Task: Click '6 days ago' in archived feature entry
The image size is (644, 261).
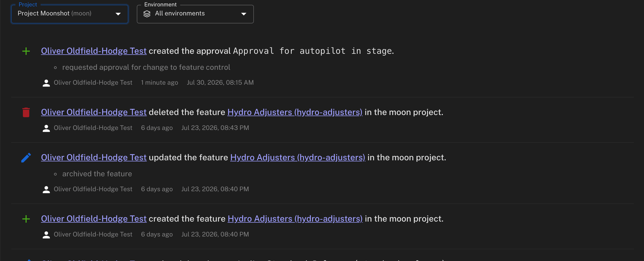Action: tap(157, 189)
